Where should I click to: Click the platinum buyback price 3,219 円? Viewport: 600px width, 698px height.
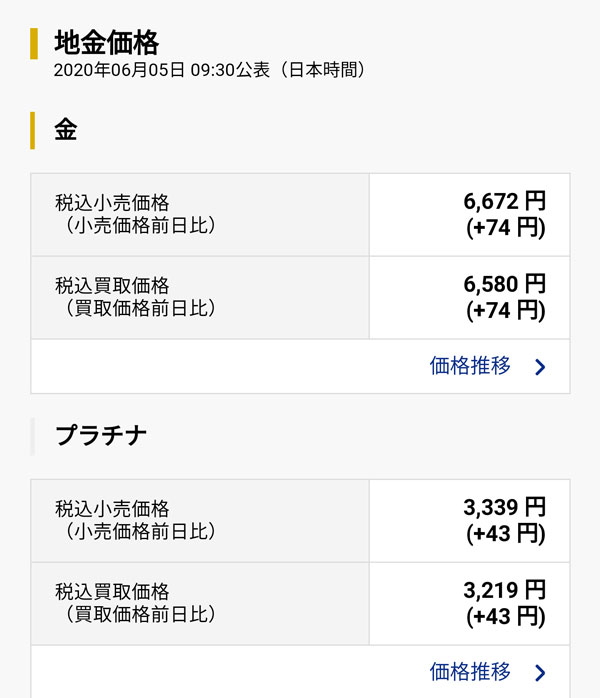coord(504,590)
